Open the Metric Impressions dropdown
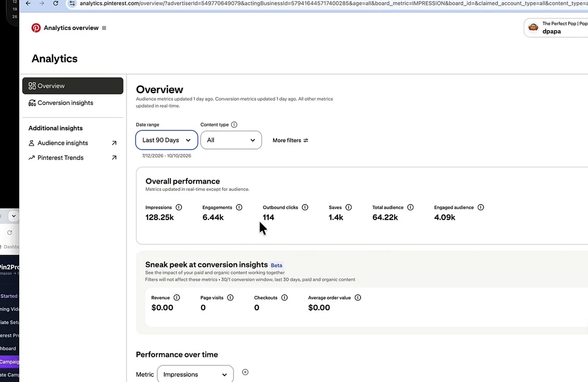 tap(195, 374)
